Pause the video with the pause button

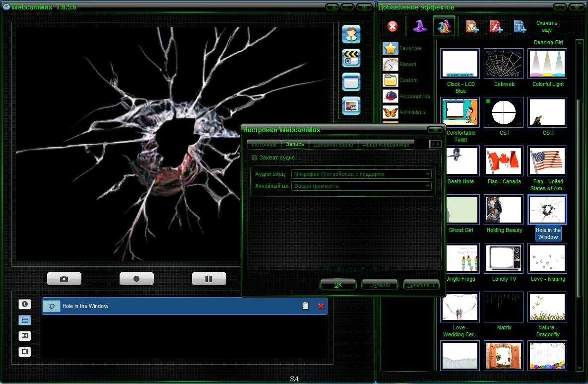209,279
